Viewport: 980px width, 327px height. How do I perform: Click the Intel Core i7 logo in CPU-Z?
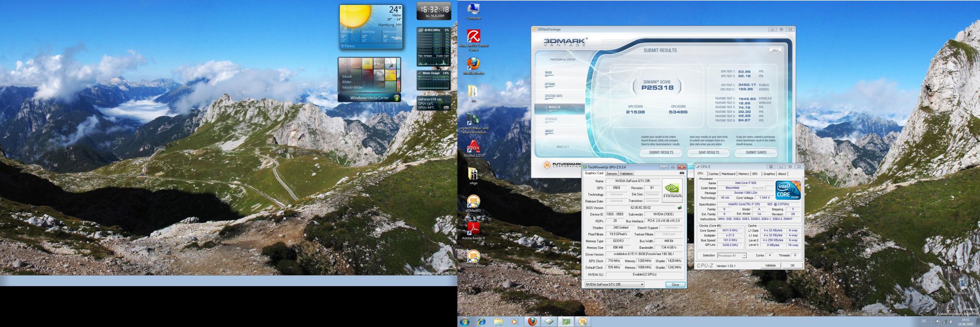788,190
